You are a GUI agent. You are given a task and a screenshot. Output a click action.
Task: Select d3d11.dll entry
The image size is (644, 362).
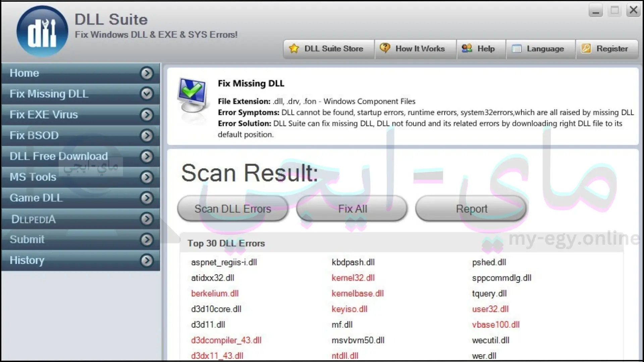pyautogui.click(x=208, y=325)
